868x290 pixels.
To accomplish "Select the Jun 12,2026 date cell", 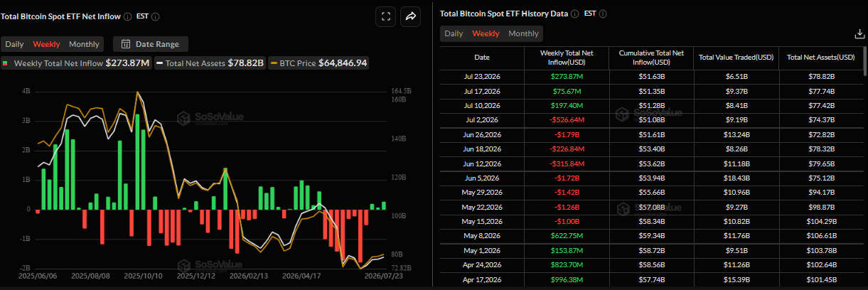I will 482,163.
